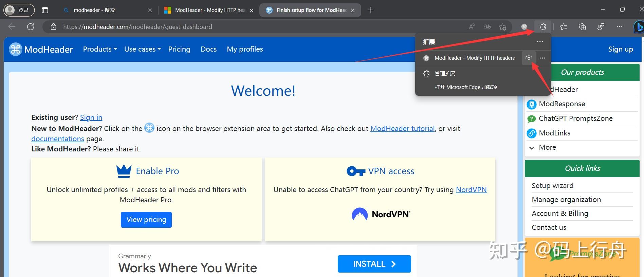Open the Enable Pro heading link

[x=157, y=171]
